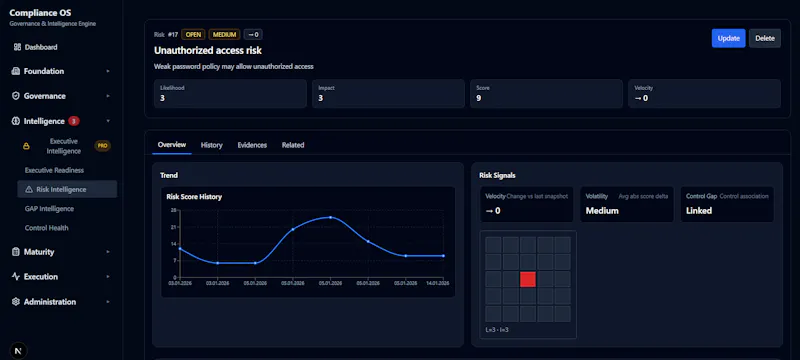Open Executive Readiness in sidebar
The image size is (800, 360).
coord(54,170)
